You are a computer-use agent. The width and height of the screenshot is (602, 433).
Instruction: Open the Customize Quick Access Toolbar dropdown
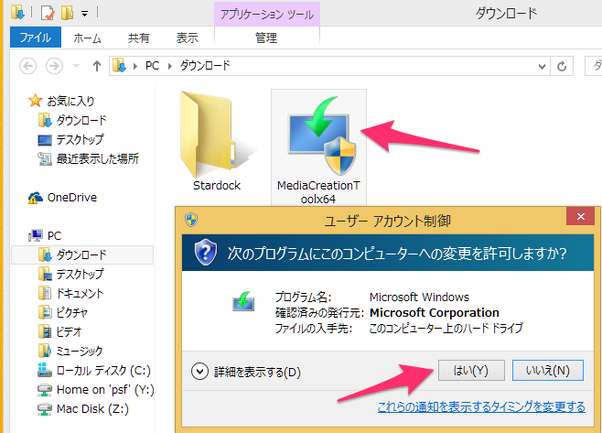84,14
